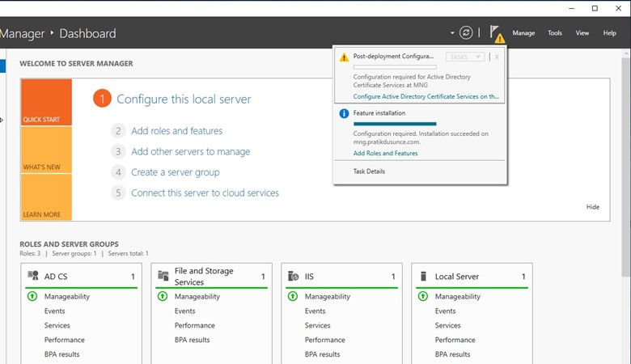Click Performance under IIS
This screenshot has width=631, height=364.
click(x=324, y=340)
